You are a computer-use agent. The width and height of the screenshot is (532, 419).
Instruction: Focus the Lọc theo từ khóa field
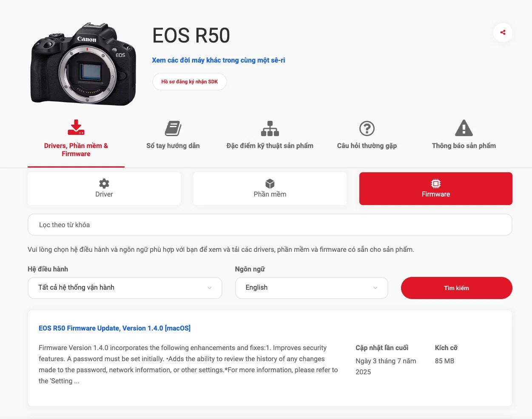coord(270,225)
